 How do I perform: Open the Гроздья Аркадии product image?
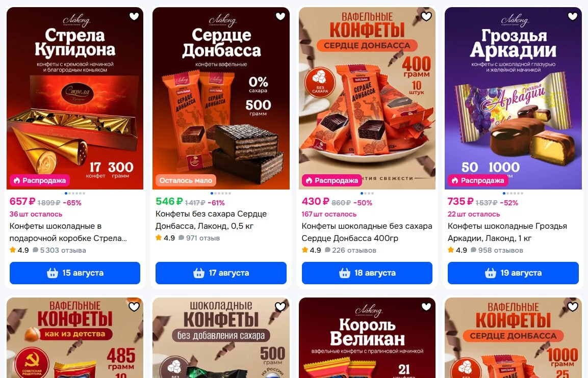pyautogui.click(x=513, y=98)
